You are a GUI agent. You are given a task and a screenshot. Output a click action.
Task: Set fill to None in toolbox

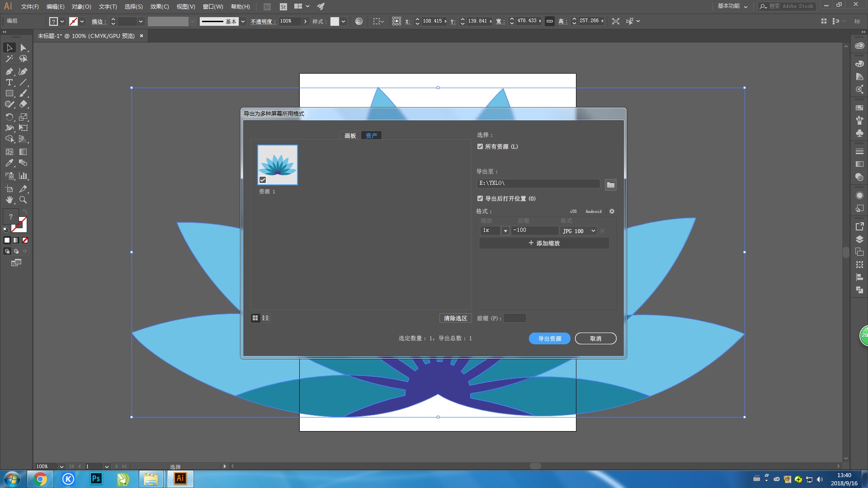click(25, 240)
